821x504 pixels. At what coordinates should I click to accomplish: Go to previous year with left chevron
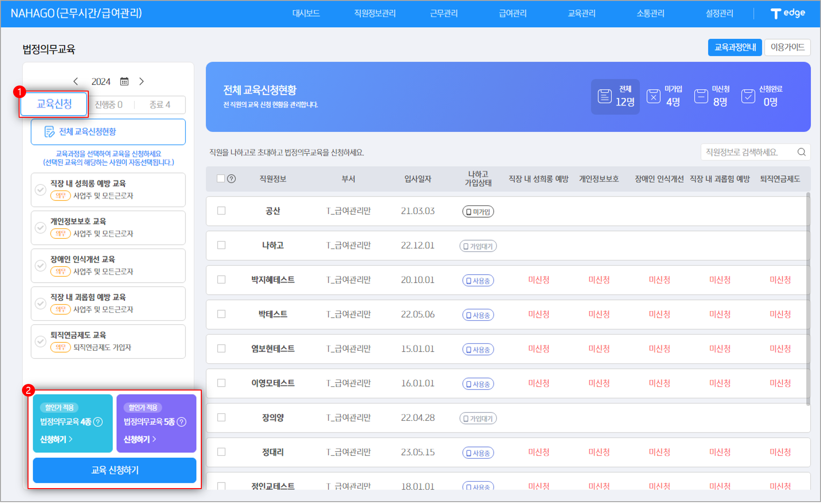point(76,81)
